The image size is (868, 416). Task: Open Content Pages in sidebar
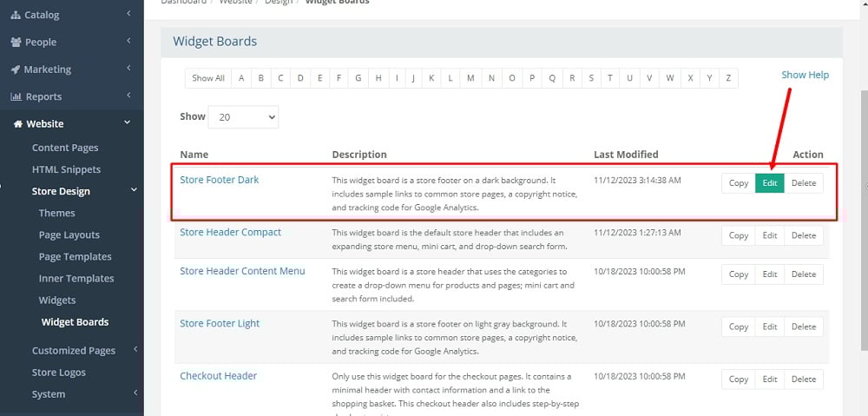65,148
